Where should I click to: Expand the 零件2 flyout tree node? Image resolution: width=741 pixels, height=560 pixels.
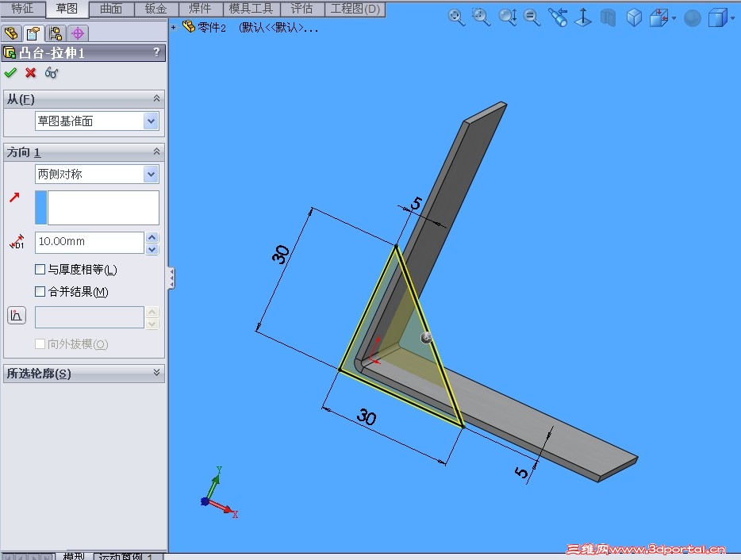174,28
